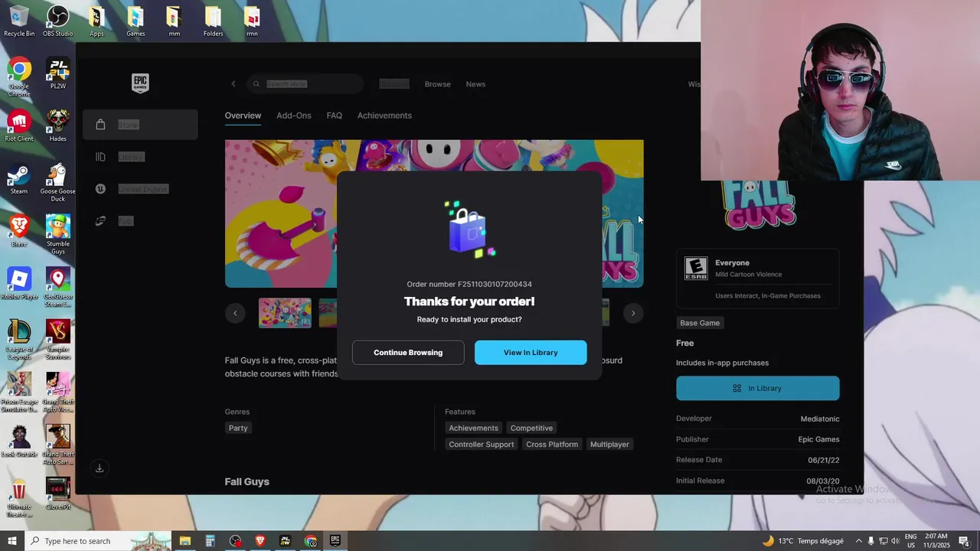Click the Epic Games publisher name
Viewport: 980px width, 551px height.
(x=819, y=439)
